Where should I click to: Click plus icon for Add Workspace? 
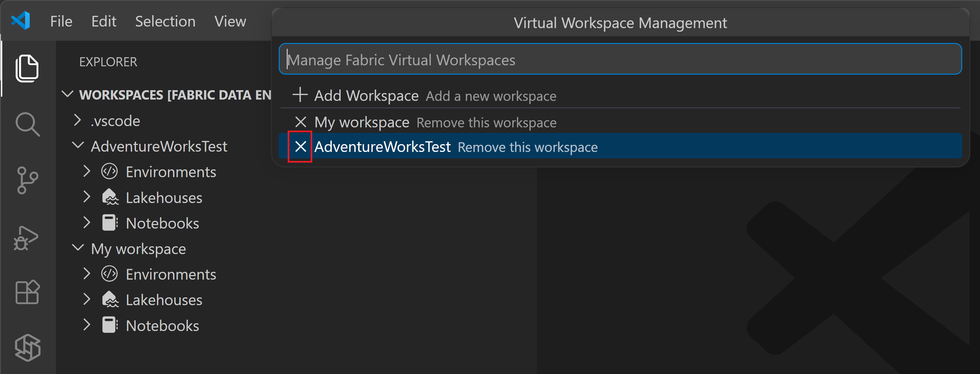coord(300,95)
